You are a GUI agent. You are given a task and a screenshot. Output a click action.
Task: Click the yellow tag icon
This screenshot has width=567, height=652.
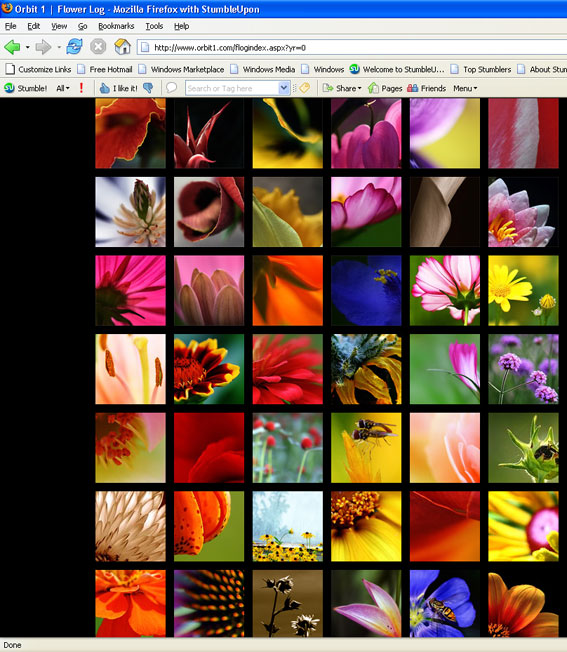(304, 88)
